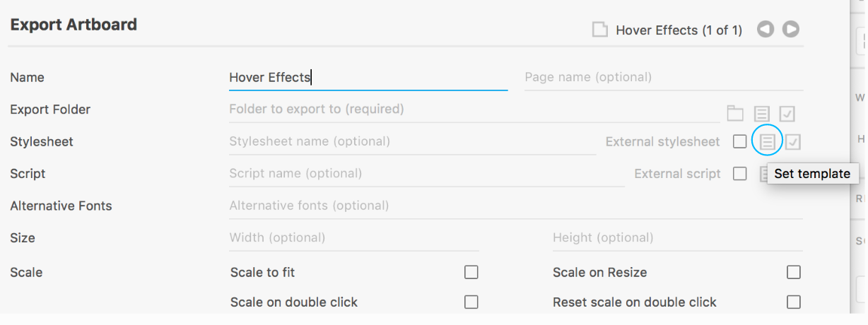Toggle Scale to fit checkbox

pos(471,272)
